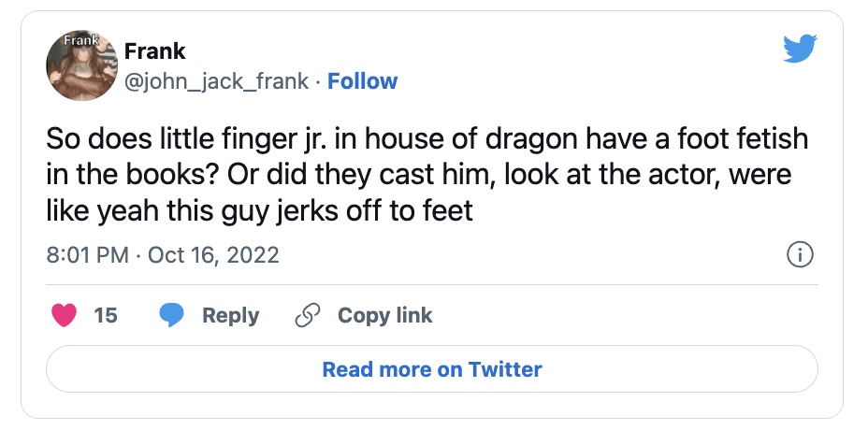Open the @john_jack_frank handle link
The height and width of the screenshot is (445, 868).
click(x=215, y=81)
